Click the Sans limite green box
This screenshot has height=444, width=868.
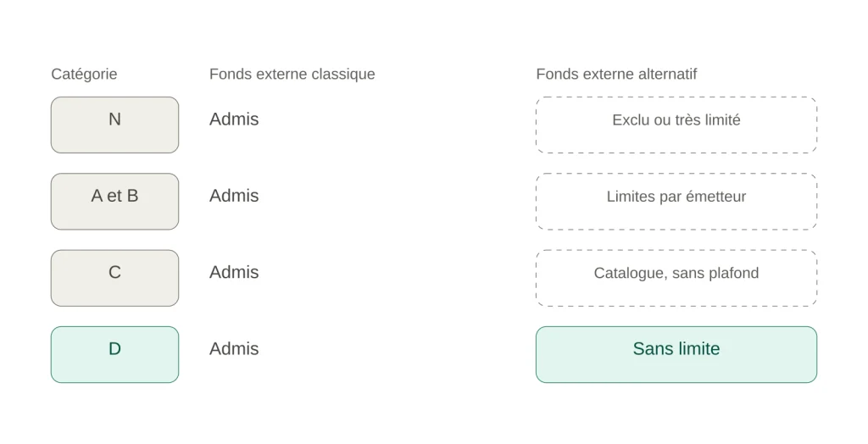[676, 354]
